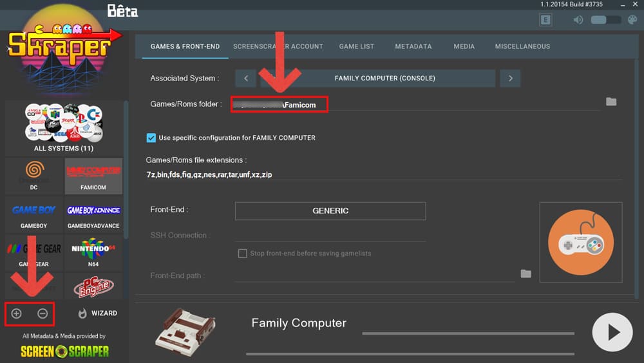The height and width of the screenshot is (363, 644).
Task: Adjust the volume slider
Action: pos(606,20)
